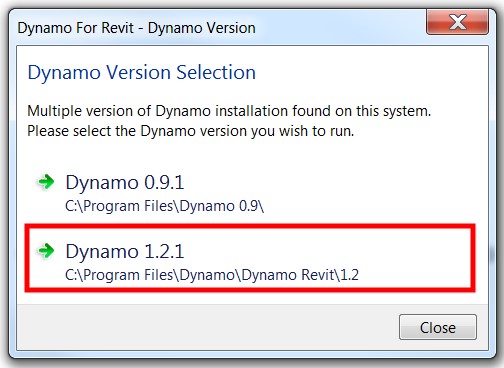The height and width of the screenshot is (368, 504).
Task: Click the green arrow beside Dynamo 1.2.1
Action: click(46, 251)
